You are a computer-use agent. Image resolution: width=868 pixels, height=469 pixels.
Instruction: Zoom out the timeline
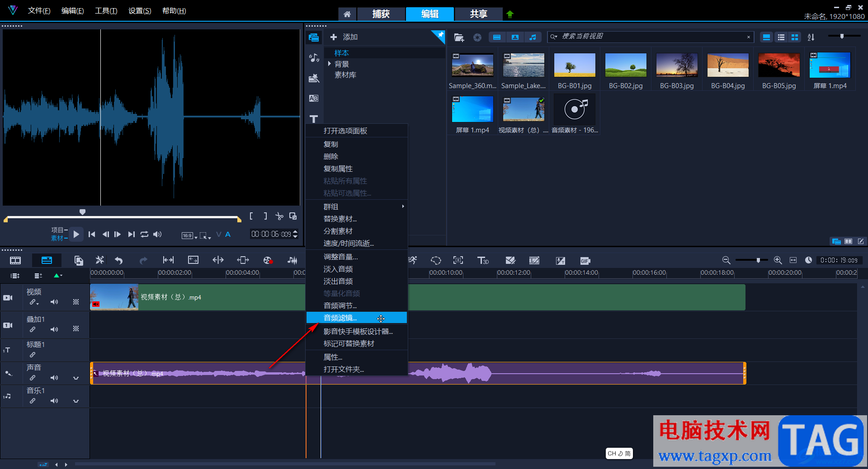point(726,260)
